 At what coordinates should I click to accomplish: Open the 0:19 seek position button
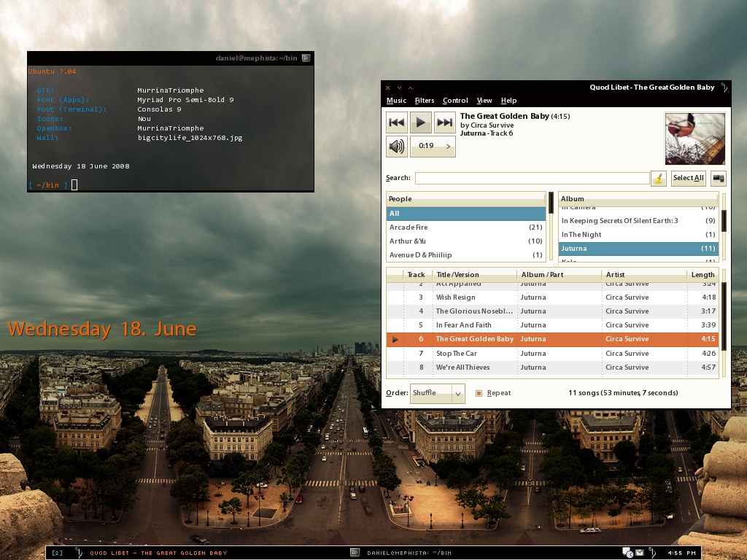433,146
